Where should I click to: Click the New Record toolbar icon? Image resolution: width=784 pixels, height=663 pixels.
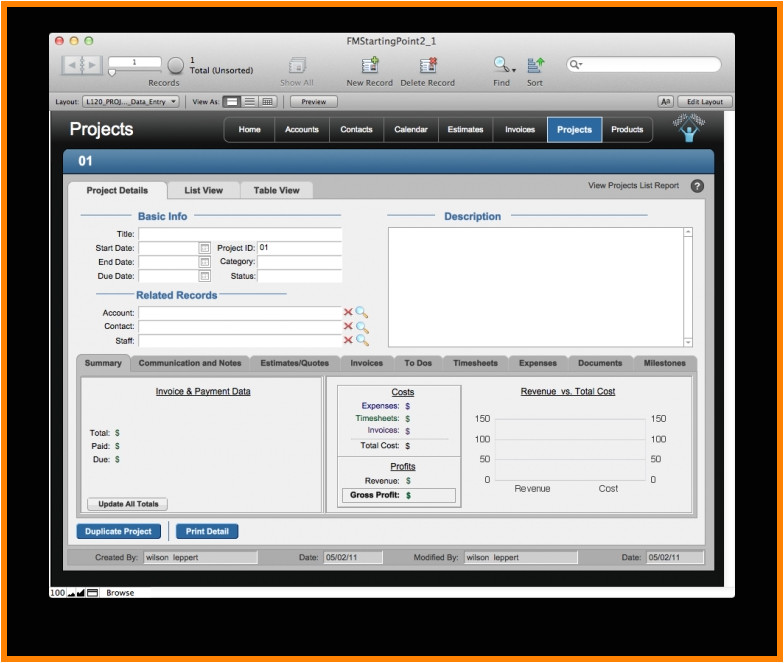click(370, 65)
